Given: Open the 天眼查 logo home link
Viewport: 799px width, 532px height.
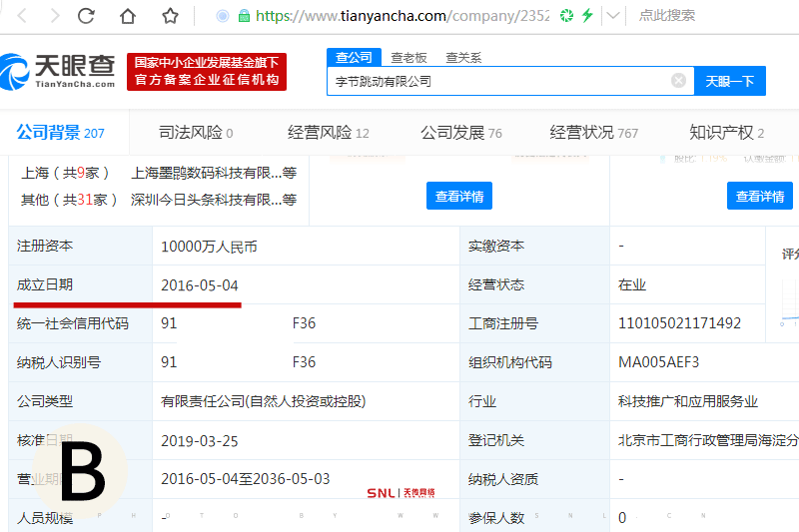Looking at the screenshot, I should coord(57,72).
